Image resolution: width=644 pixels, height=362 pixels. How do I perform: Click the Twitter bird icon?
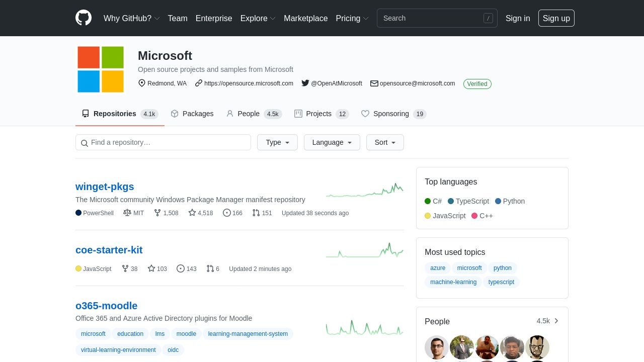305,83
